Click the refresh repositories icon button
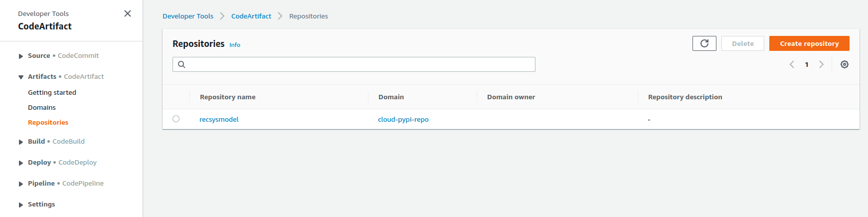868x217 pixels. coord(704,43)
